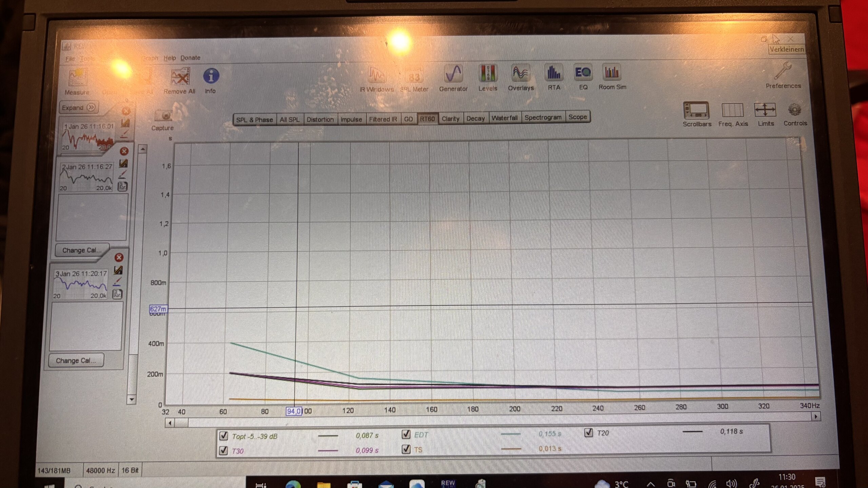
Task: Click the Info icon
Action: (211, 76)
